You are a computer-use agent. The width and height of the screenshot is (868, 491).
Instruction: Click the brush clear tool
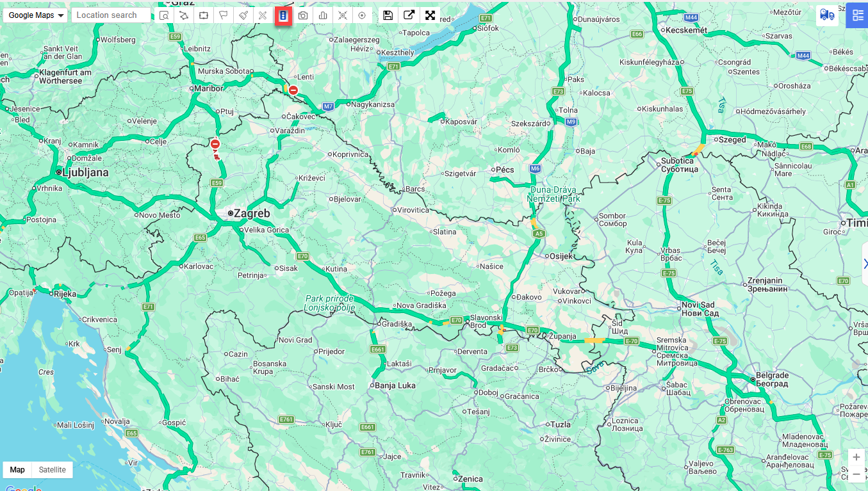pyautogui.click(x=243, y=15)
